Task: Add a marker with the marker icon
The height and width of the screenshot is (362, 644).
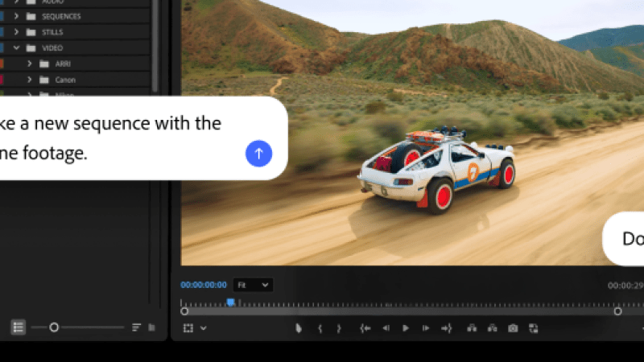Action: (299, 328)
